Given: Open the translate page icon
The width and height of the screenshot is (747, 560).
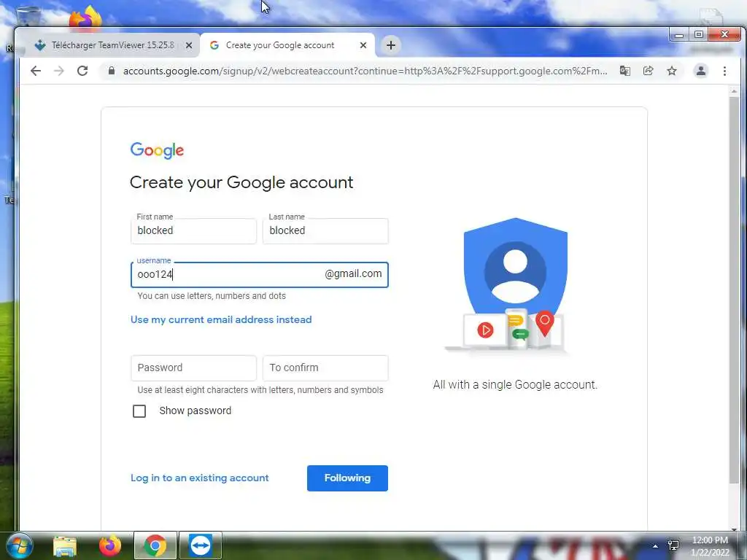Looking at the screenshot, I should tap(625, 71).
